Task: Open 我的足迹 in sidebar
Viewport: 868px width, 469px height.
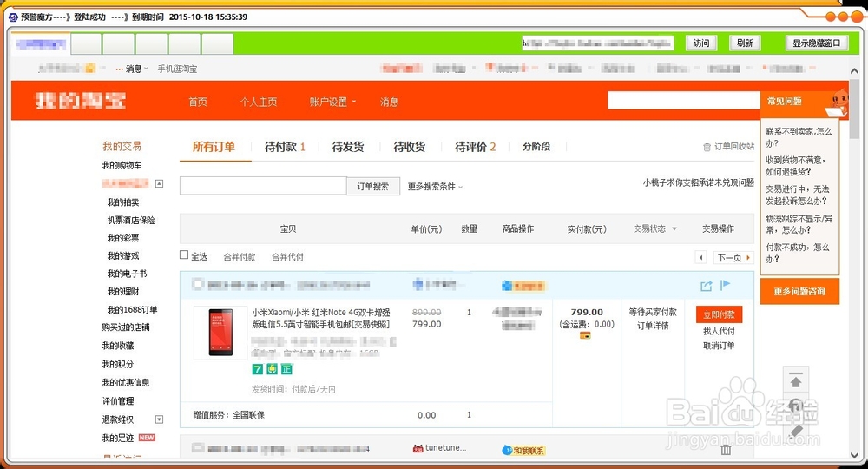Action: pos(118,438)
